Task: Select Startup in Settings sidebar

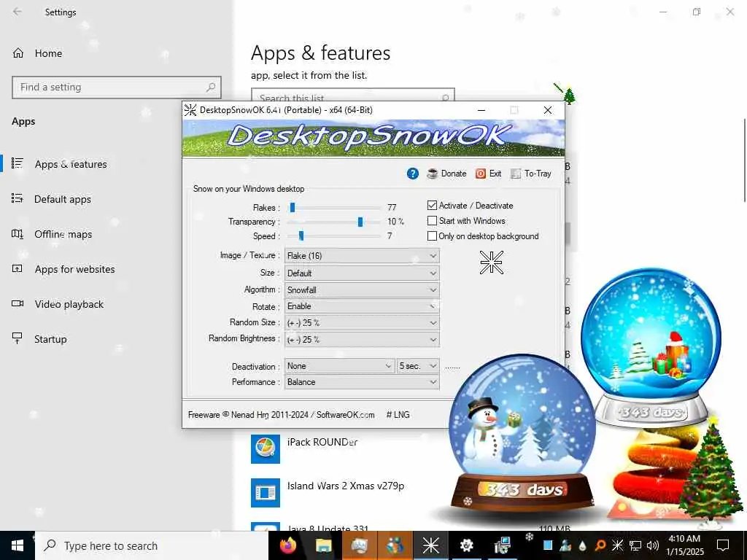Action: 50,340
